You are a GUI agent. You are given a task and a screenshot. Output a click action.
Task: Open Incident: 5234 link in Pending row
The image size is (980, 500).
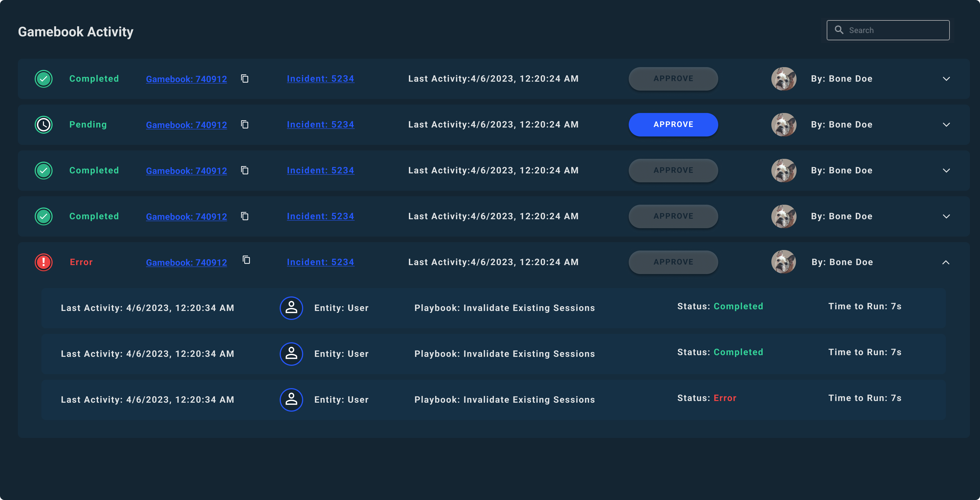pyautogui.click(x=320, y=124)
